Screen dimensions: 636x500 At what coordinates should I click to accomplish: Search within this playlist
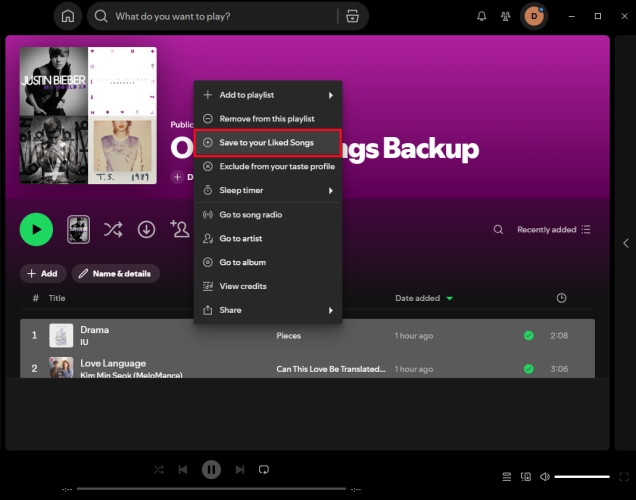coord(498,230)
